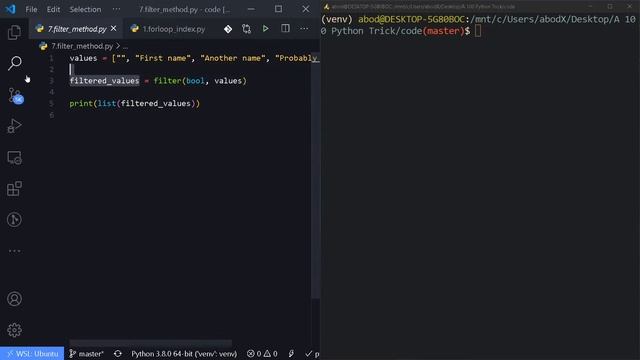This screenshot has width=640, height=360.
Task: Open the Manage settings gear
Action: [14, 330]
